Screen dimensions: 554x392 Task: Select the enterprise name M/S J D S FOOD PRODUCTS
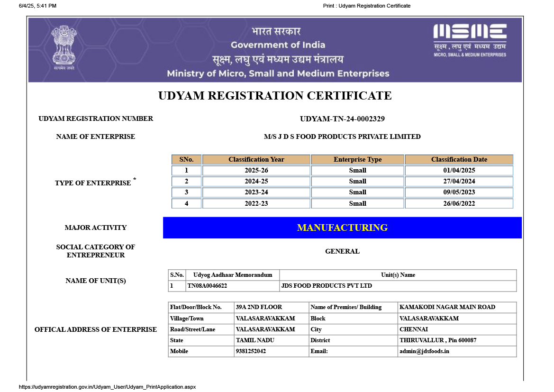coord(342,137)
